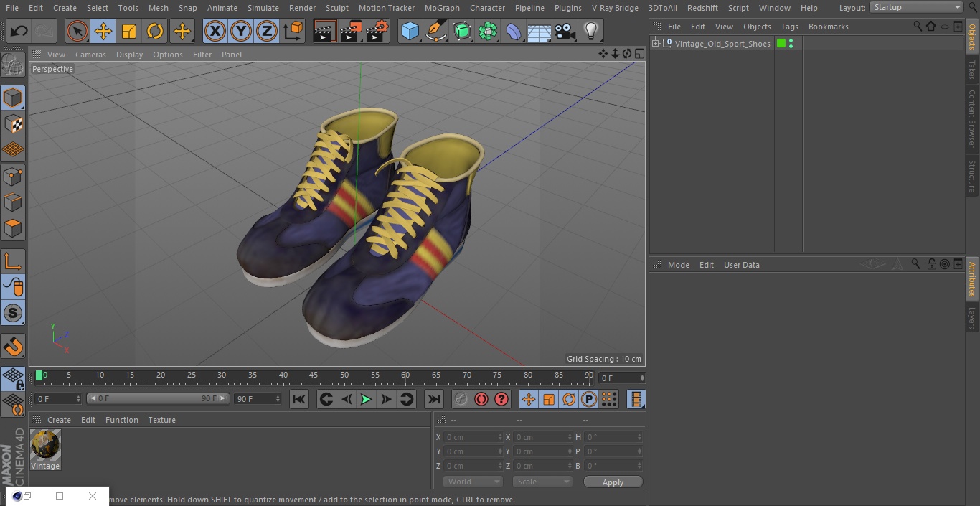The image size is (980, 506).
Task: Open the MoGraph menu
Action: (442, 8)
